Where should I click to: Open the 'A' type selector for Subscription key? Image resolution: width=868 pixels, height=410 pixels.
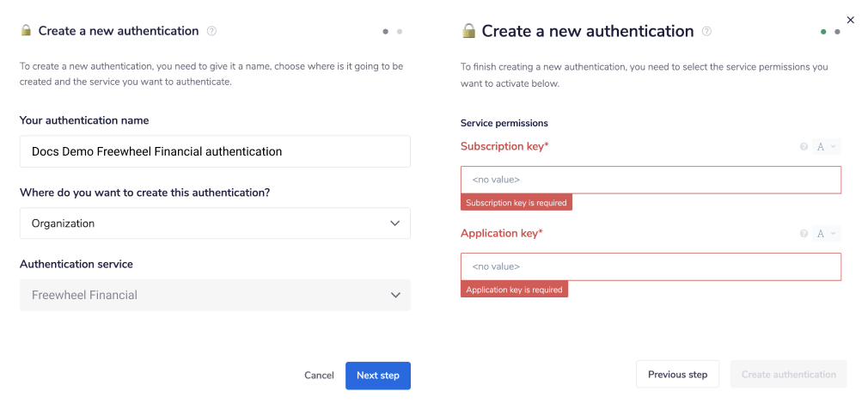[x=826, y=147]
